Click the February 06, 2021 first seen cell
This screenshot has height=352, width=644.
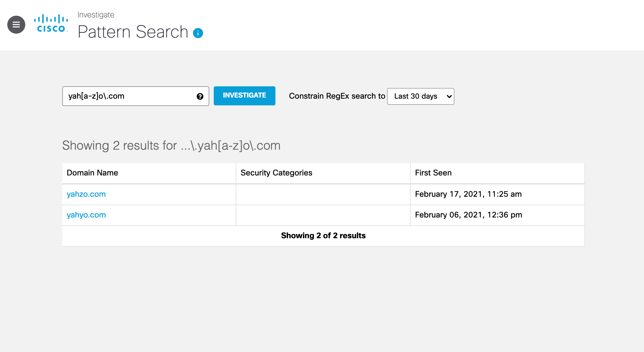(468, 215)
